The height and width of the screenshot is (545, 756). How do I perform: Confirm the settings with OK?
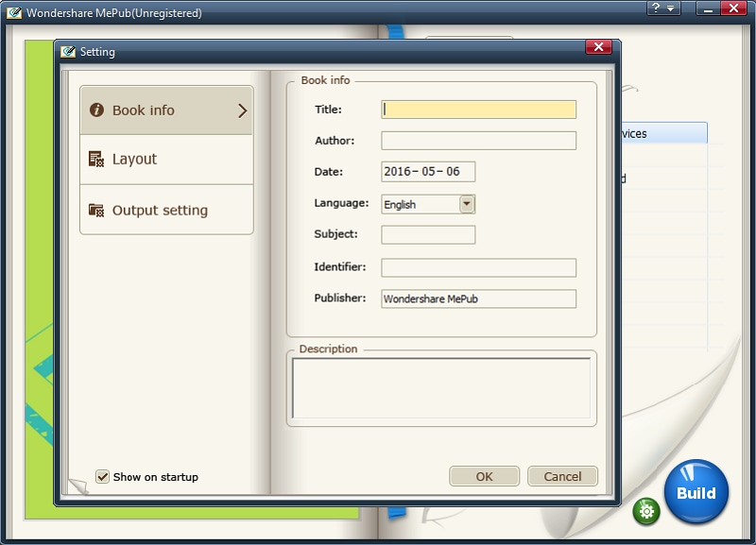pos(484,476)
